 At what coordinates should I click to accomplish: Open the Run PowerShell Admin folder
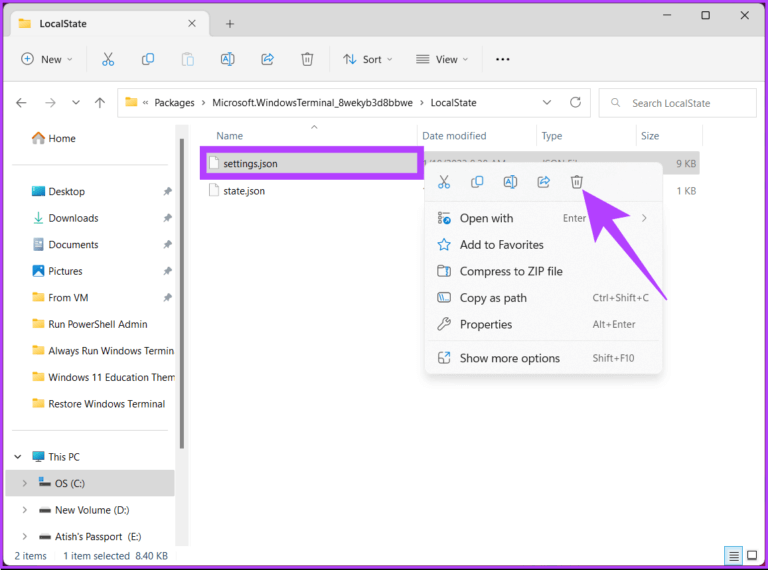90,324
